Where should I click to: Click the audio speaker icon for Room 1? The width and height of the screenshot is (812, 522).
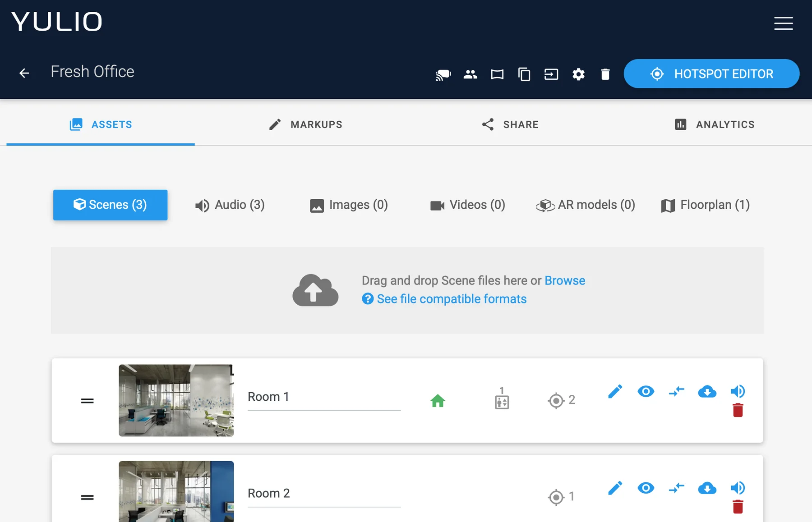(x=738, y=391)
